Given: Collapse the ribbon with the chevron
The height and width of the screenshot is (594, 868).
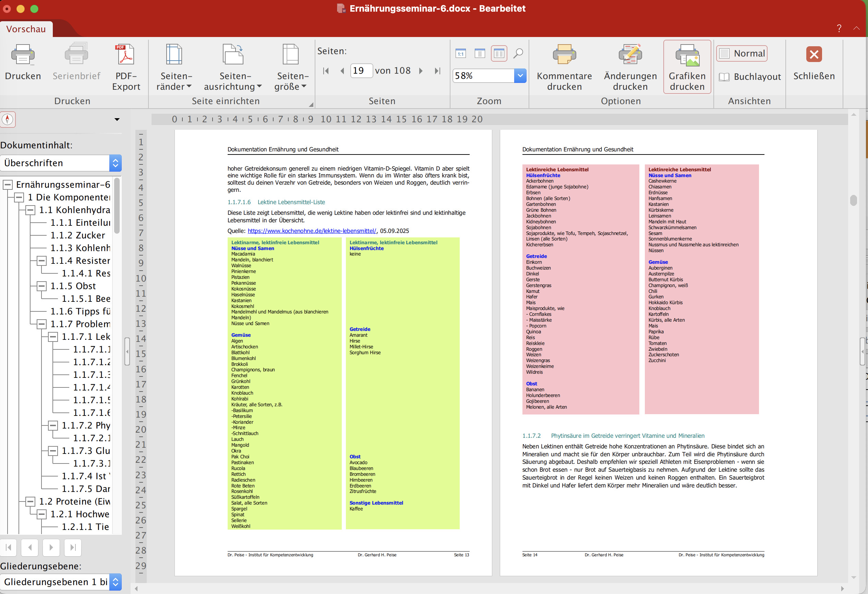Looking at the screenshot, I should point(856,28).
